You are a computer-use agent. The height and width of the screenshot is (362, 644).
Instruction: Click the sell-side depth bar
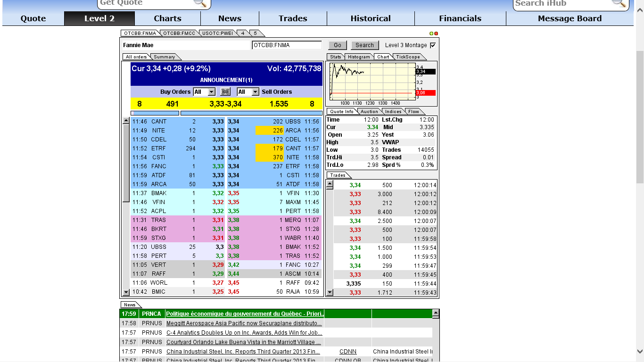tap(251, 113)
